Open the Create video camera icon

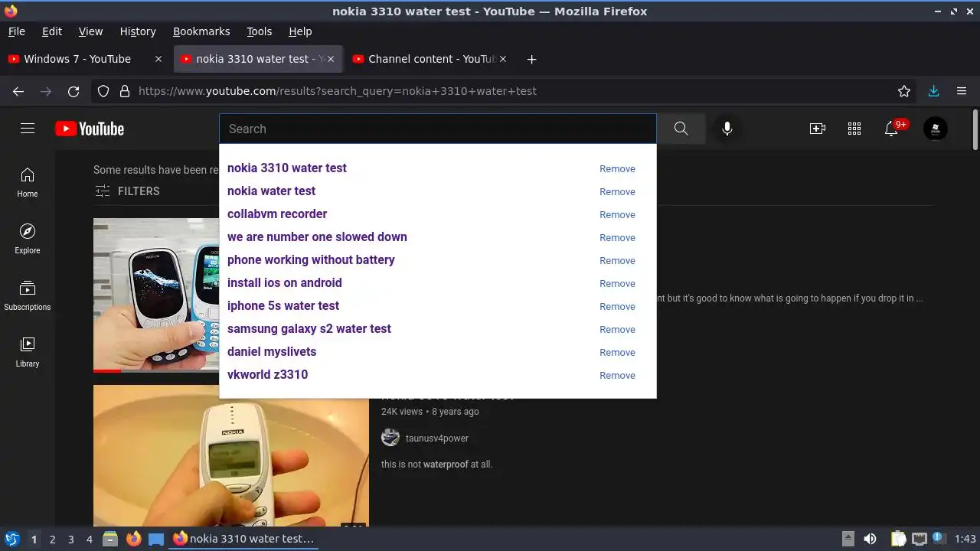click(x=818, y=129)
